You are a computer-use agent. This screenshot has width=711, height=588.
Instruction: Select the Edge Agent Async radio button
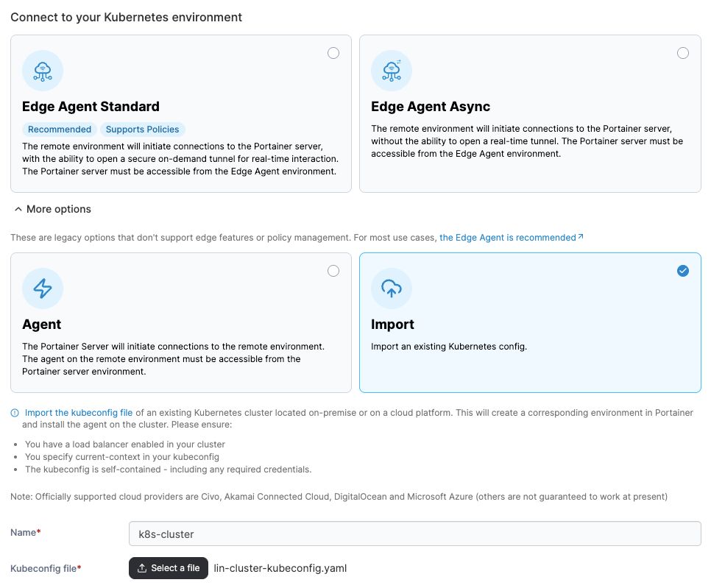683,53
